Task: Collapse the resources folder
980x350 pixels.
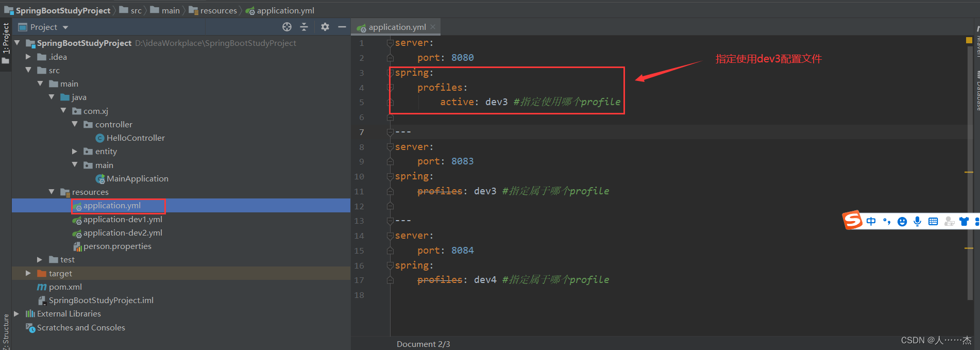Action: (x=52, y=192)
